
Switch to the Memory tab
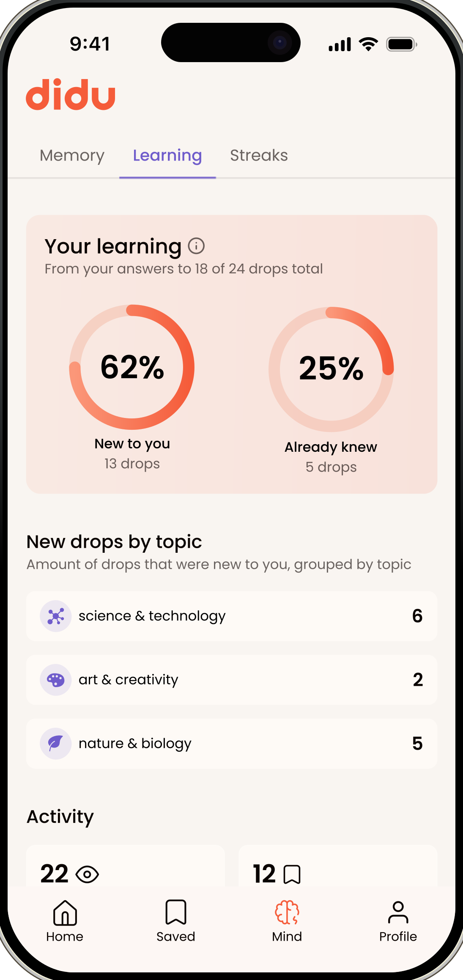(71, 156)
